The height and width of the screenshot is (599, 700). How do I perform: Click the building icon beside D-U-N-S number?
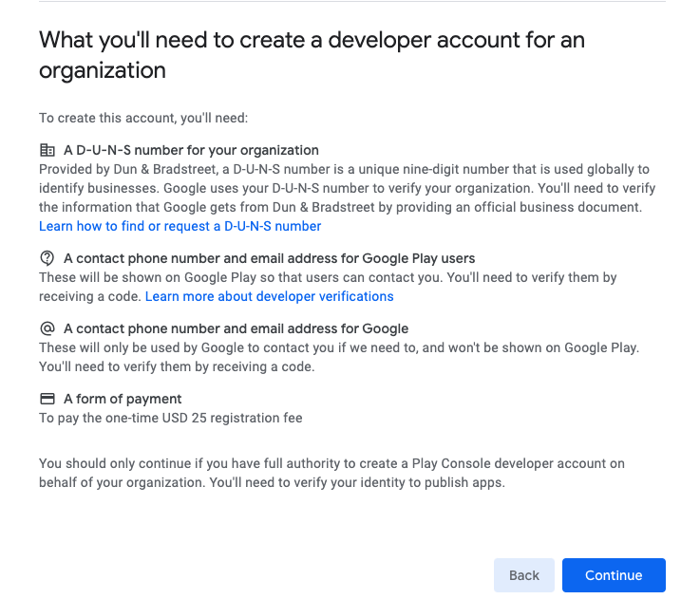[x=47, y=150]
